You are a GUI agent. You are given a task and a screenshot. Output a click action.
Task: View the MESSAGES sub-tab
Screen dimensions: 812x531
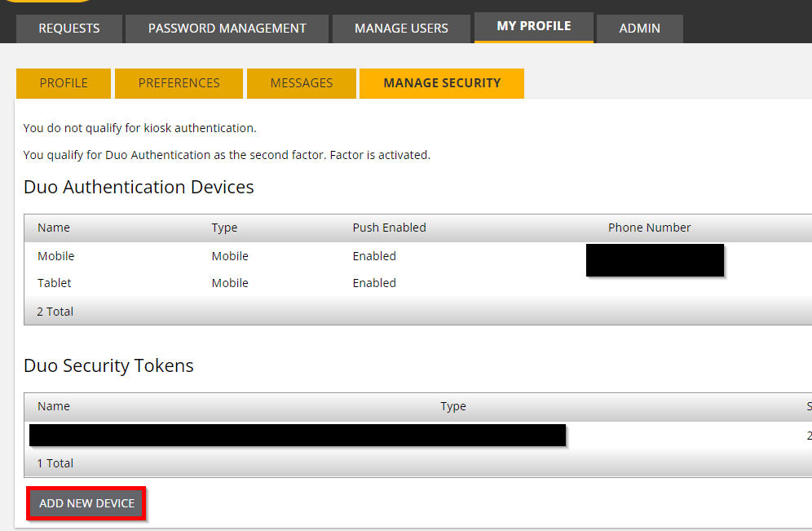point(301,82)
